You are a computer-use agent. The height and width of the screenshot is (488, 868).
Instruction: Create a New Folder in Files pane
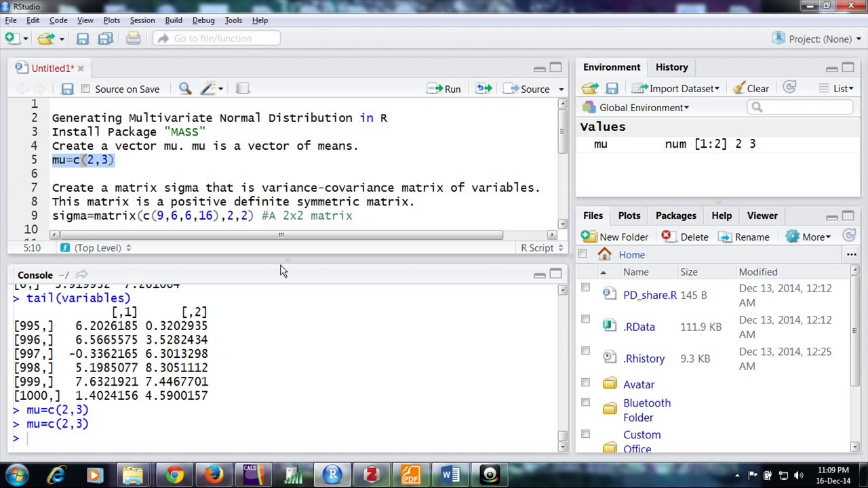tap(615, 237)
